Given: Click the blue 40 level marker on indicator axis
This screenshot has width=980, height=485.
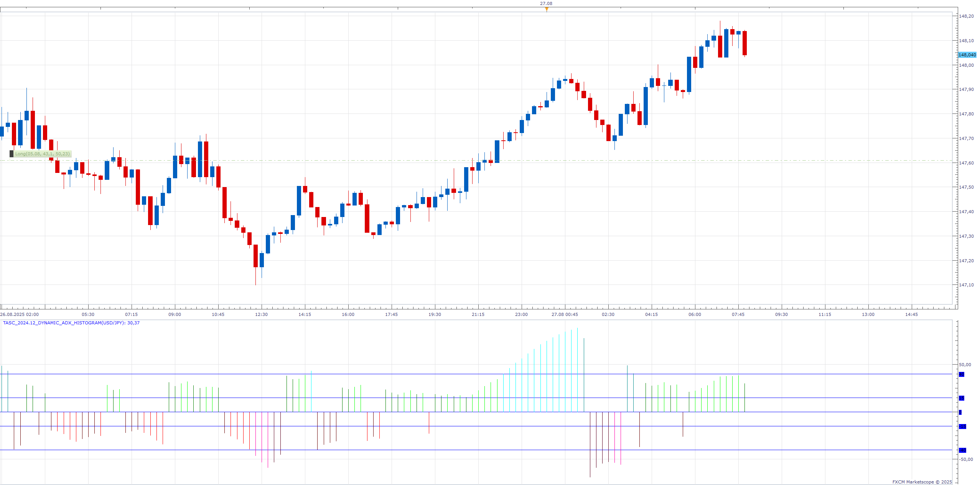Looking at the screenshot, I should point(962,374).
